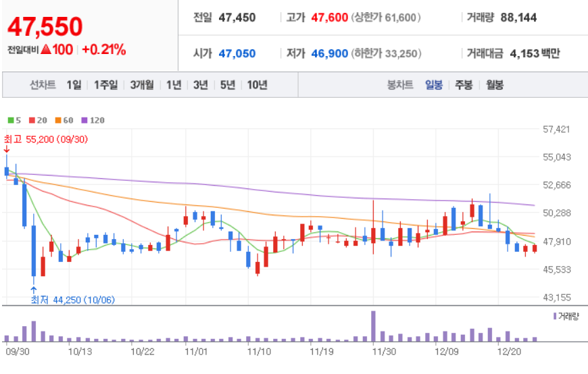Click the green 5-day moving average swatch
Image resolution: width=588 pixels, height=374 pixels.
point(11,120)
